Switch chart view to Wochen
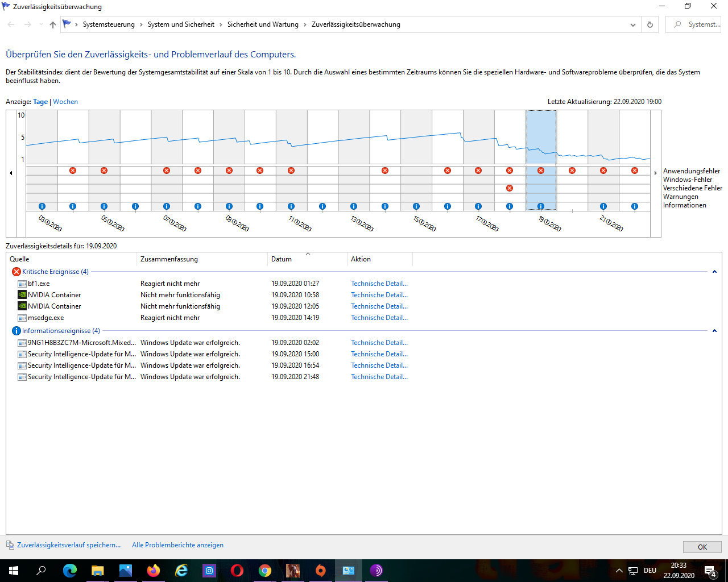This screenshot has width=728, height=582. [65, 102]
